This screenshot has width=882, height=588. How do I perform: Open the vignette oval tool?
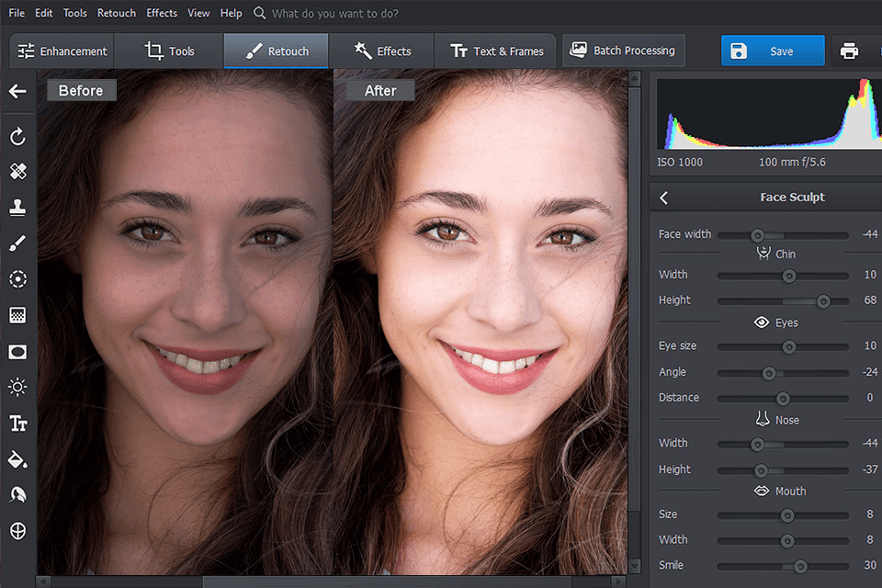(17, 351)
